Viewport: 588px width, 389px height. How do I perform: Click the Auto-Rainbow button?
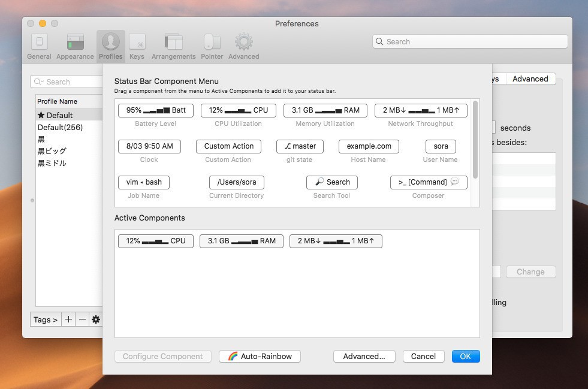click(x=260, y=356)
